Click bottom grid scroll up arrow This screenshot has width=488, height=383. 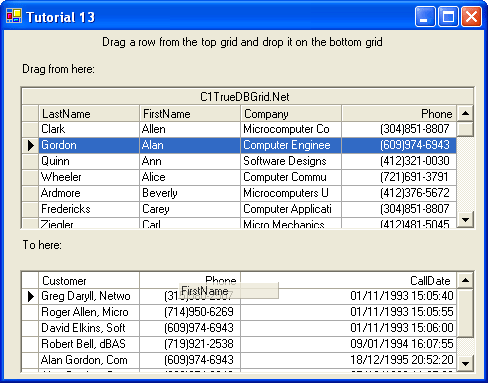point(465,281)
